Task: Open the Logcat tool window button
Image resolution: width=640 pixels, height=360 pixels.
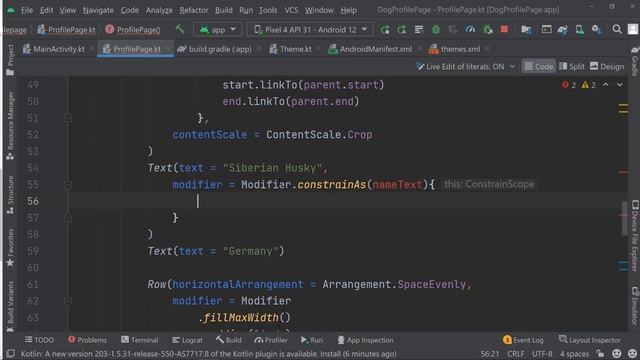Action: (187, 340)
